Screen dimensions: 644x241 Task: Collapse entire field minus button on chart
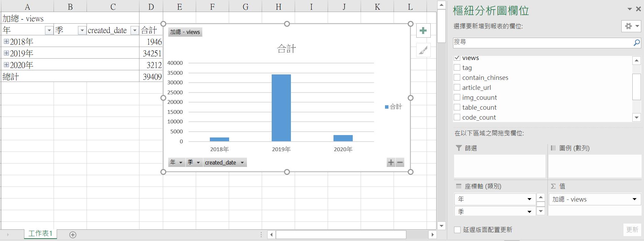click(x=400, y=162)
